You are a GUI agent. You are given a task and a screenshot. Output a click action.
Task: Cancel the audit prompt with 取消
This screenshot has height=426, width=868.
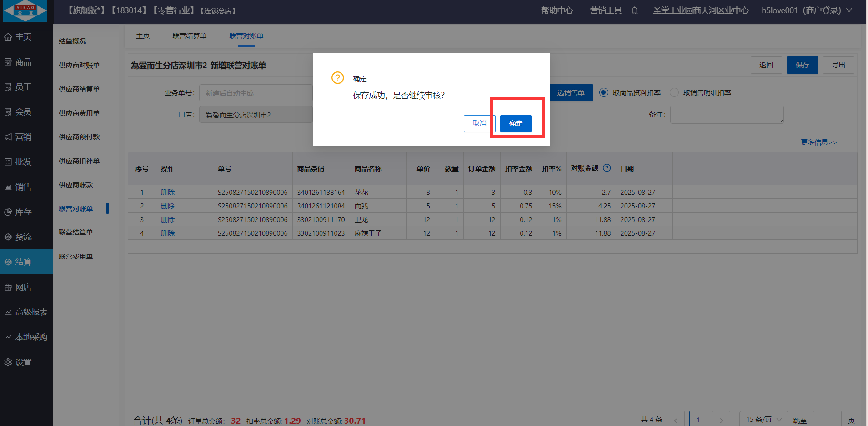tap(479, 123)
